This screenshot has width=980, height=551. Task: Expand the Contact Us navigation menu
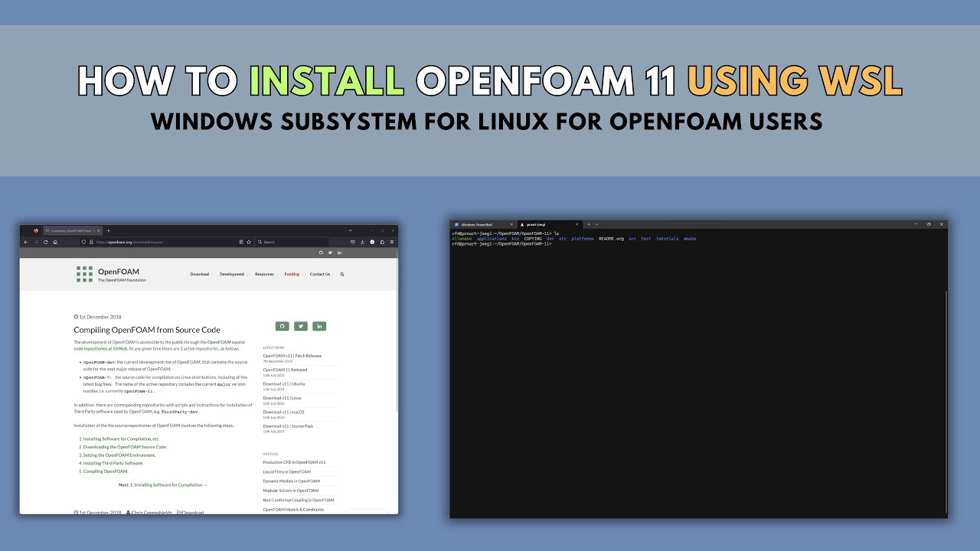(322, 274)
